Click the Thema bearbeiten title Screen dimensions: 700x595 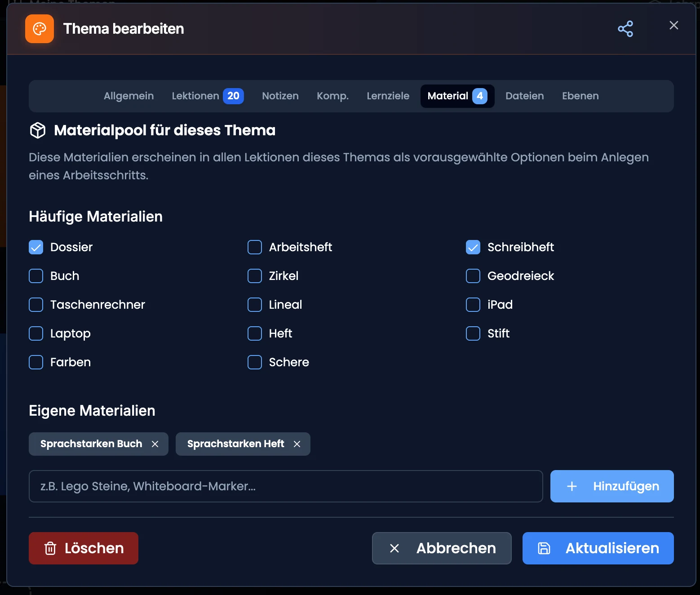tap(124, 29)
